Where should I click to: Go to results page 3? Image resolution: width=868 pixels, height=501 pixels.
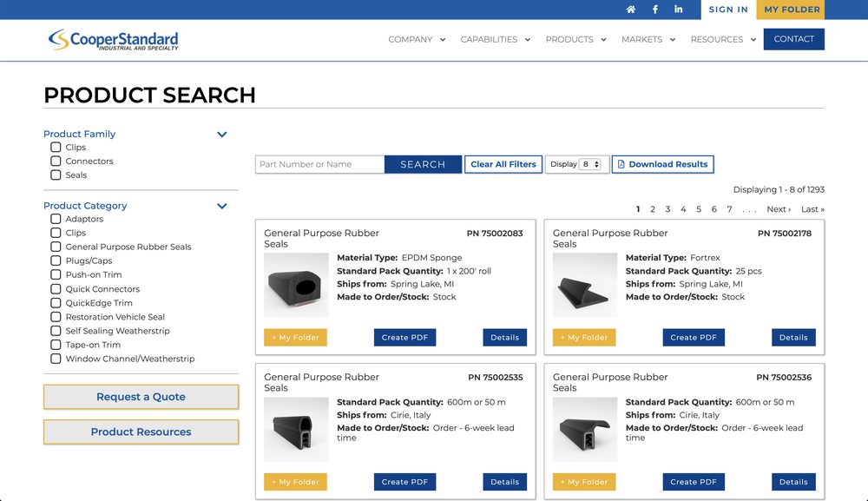667,209
